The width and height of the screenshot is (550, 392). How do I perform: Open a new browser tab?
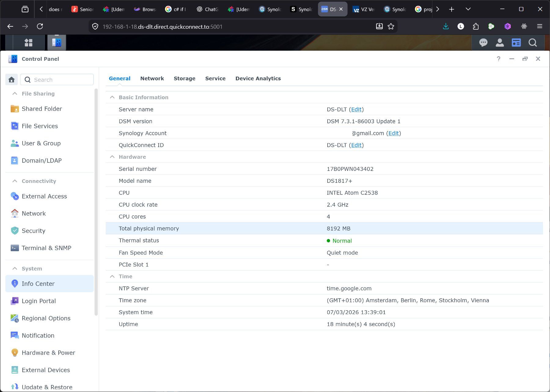pos(451,9)
